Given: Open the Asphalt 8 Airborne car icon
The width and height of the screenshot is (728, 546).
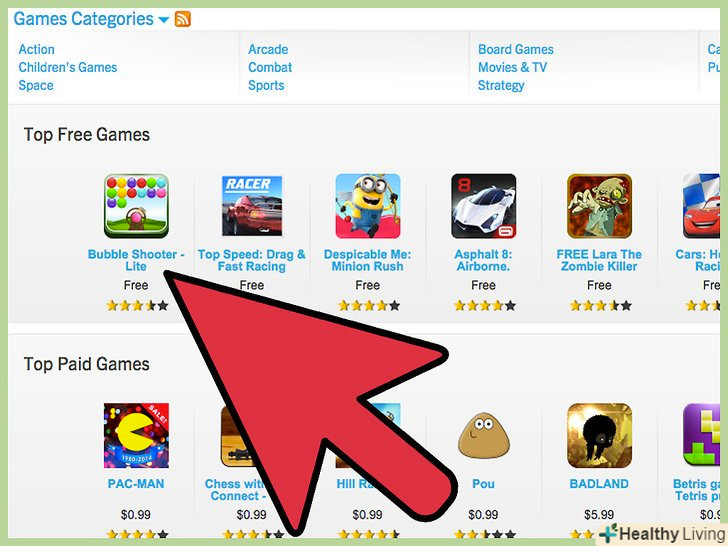Looking at the screenshot, I should click(x=483, y=206).
